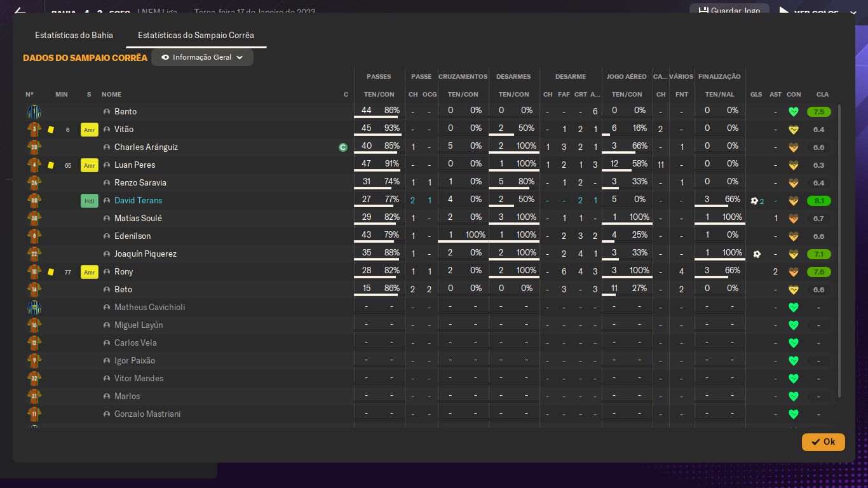
Task: Open Vitão's player profile link
Action: point(125,129)
